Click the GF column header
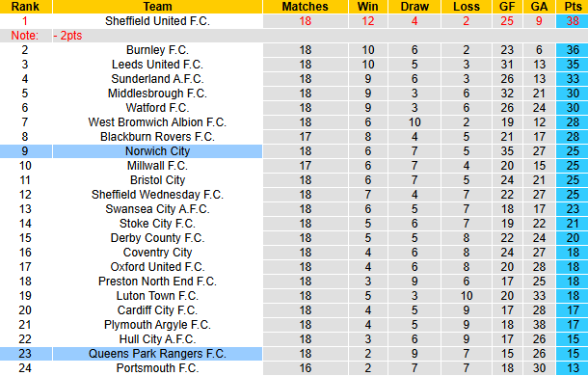 coord(507,7)
